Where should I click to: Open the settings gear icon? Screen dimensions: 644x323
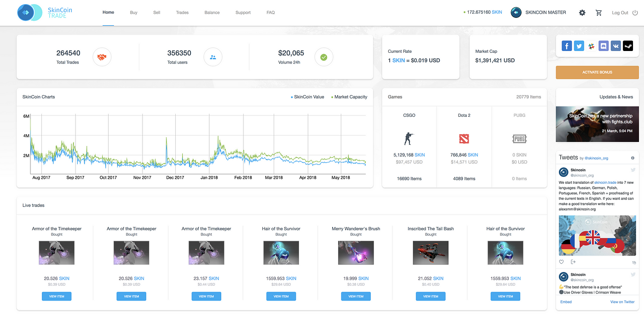coord(582,13)
